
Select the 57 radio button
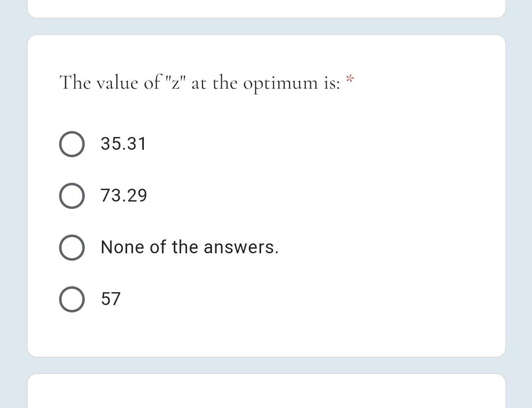(x=72, y=299)
